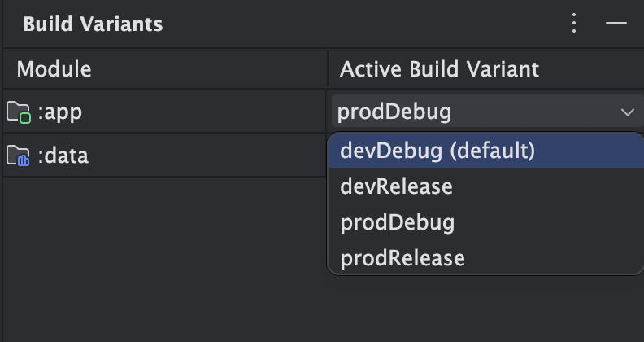This screenshot has height=342, width=644.
Task: Select prodRelease build variant option
Action: point(486,258)
